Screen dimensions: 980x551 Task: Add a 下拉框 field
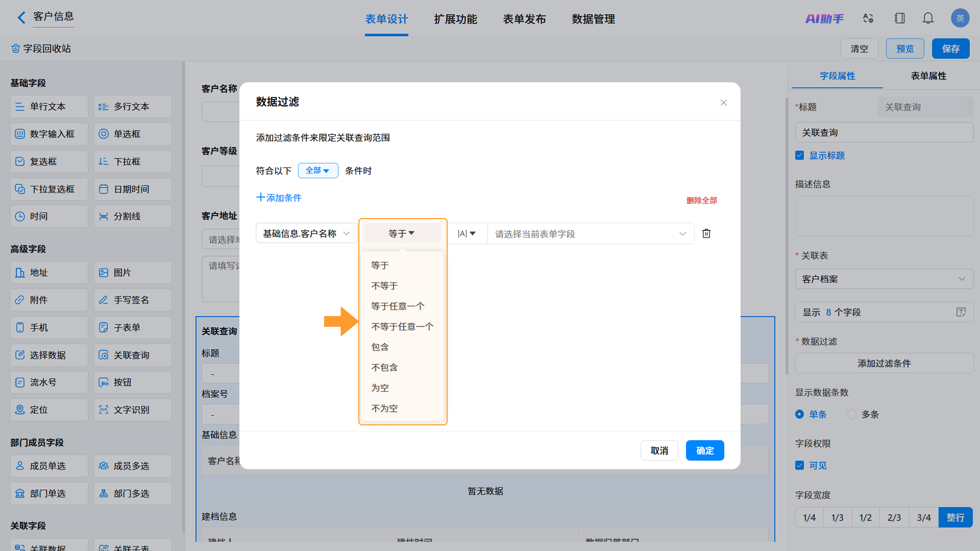pos(133,161)
